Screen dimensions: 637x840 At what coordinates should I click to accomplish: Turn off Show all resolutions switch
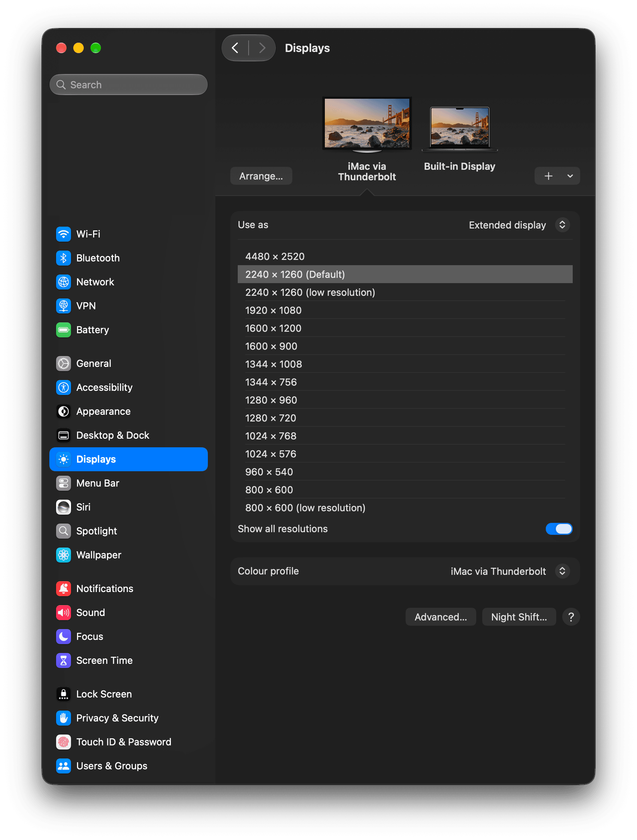(x=559, y=529)
